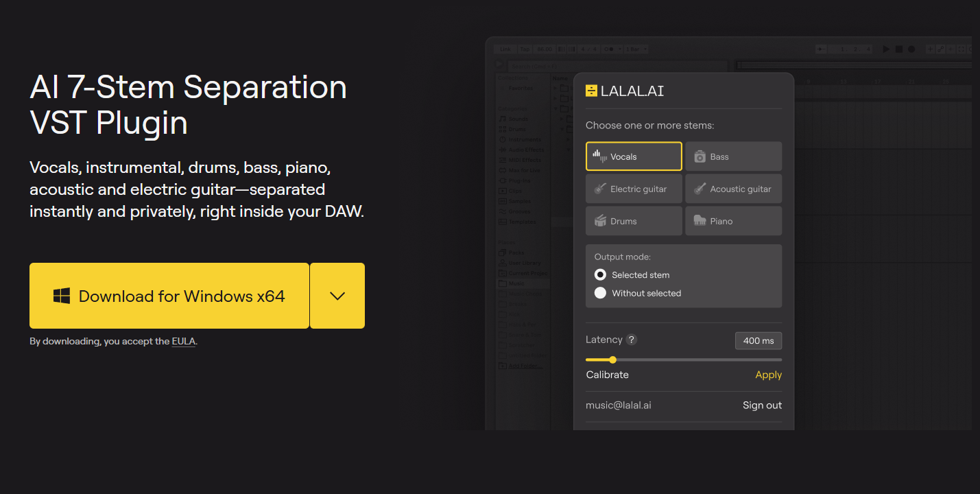Toggle the Vocals stem

(x=634, y=156)
